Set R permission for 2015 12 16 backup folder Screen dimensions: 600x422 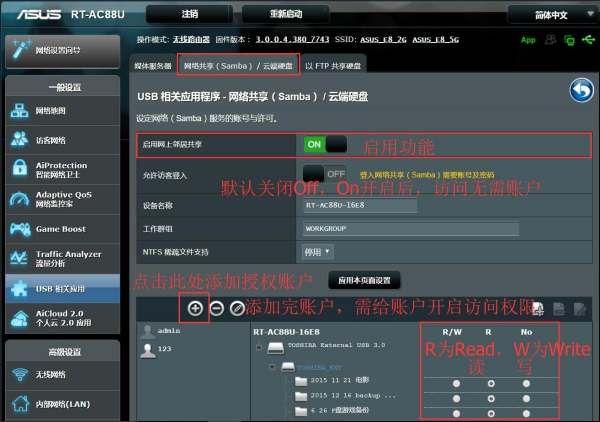click(x=491, y=398)
